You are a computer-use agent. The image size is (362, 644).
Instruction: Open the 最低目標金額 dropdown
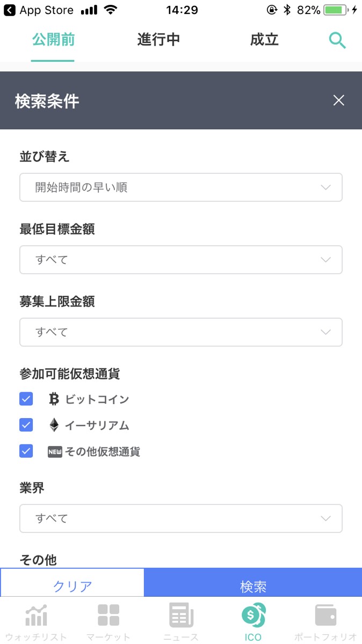pyautogui.click(x=181, y=260)
